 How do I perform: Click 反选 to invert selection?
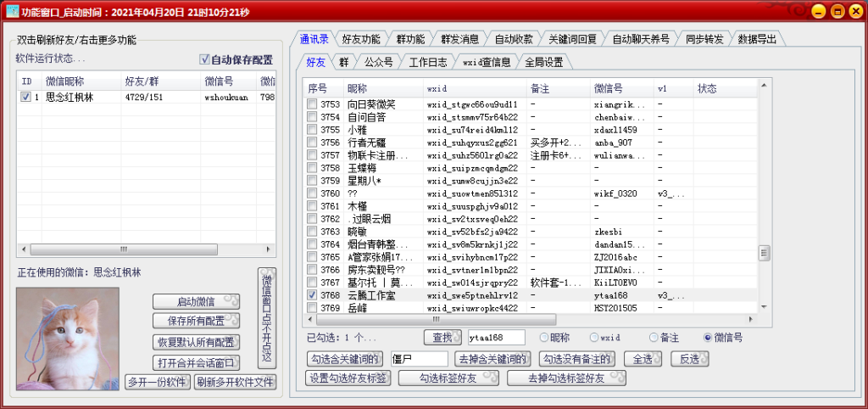(690, 358)
